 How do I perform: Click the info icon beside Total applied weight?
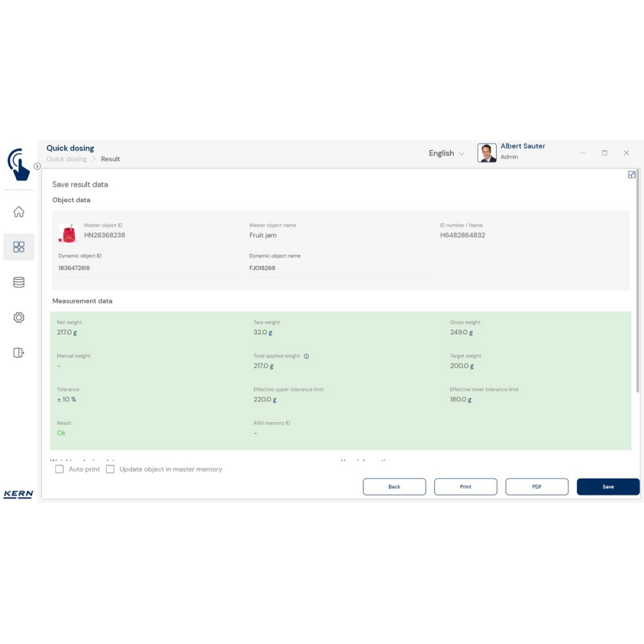coord(307,356)
